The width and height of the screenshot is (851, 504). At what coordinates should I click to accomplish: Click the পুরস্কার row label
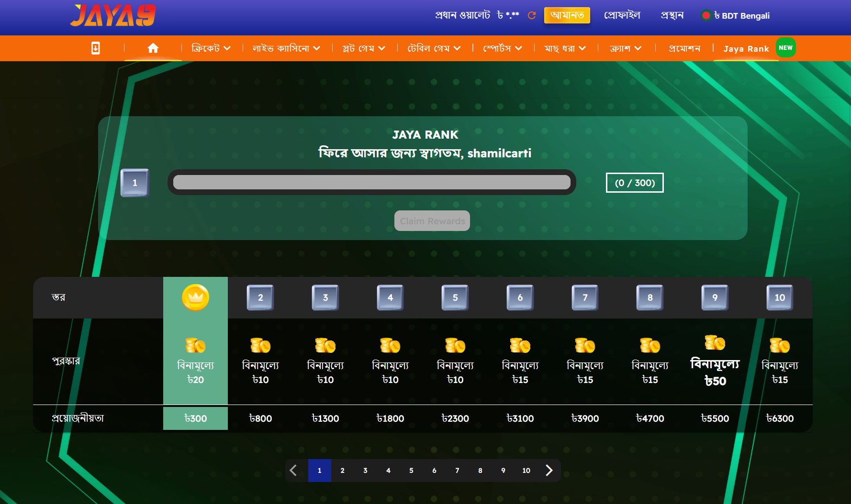click(x=66, y=361)
